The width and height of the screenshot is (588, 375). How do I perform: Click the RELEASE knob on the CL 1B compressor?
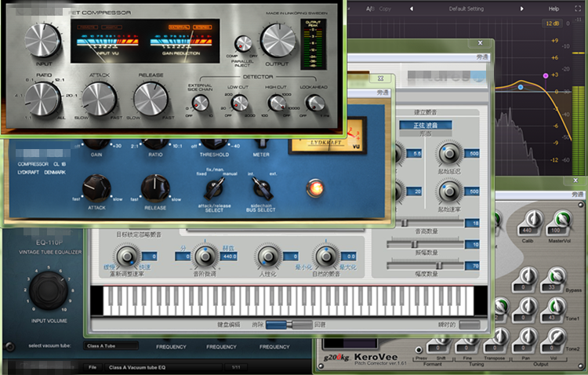point(155,188)
